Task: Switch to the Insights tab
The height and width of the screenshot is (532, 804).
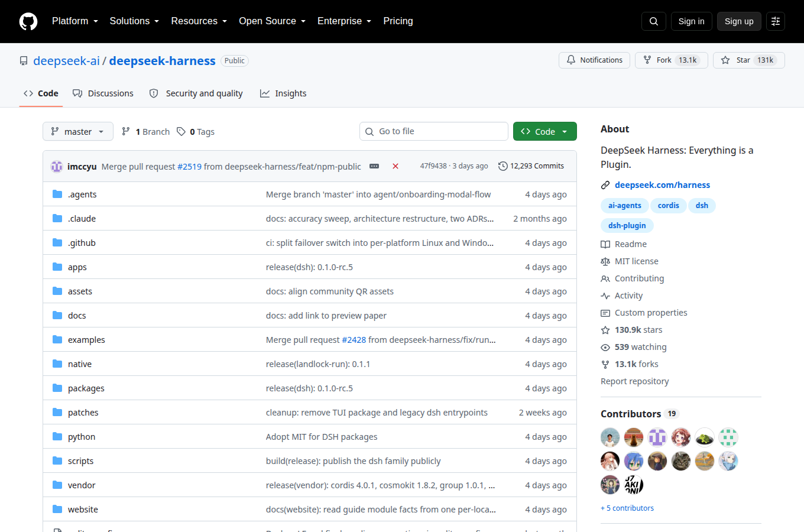Action: pos(283,93)
